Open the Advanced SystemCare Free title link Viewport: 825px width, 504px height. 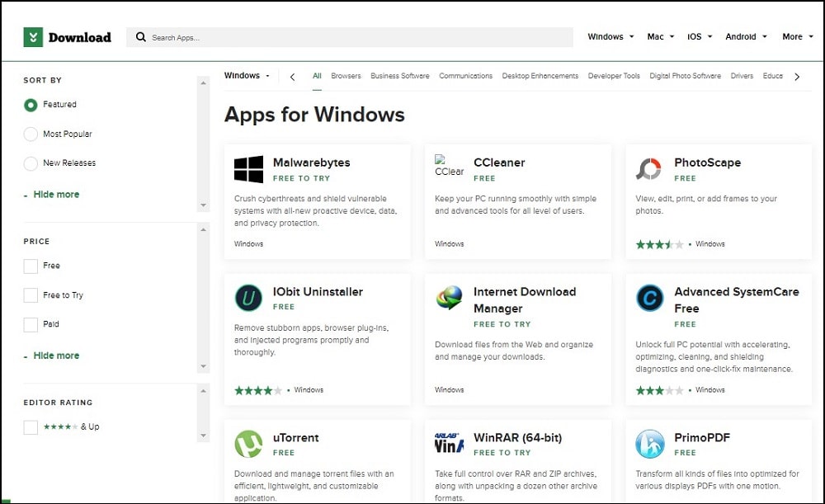click(x=737, y=300)
